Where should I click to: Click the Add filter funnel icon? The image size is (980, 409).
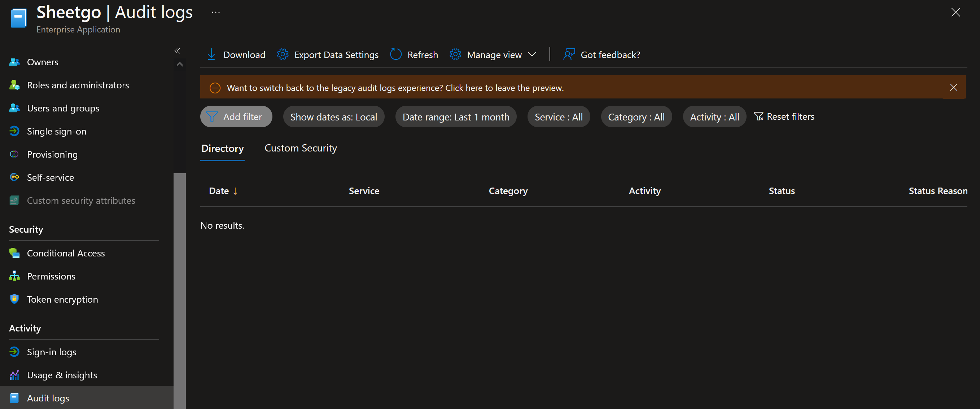pyautogui.click(x=212, y=117)
